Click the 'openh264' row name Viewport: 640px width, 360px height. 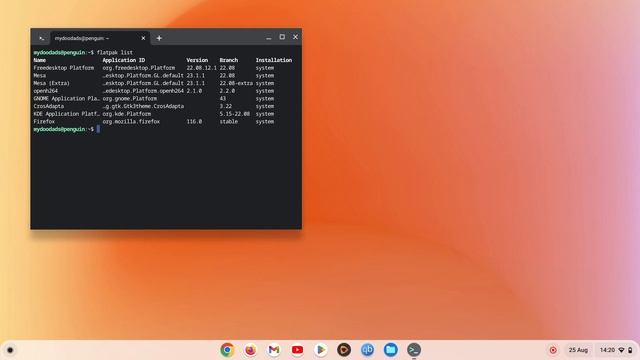[46, 91]
